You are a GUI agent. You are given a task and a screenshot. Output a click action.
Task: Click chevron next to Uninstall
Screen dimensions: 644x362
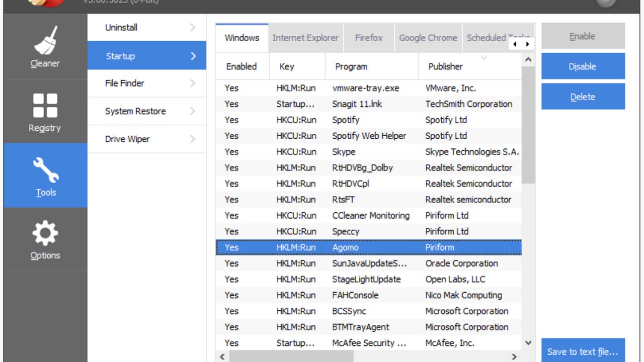click(193, 28)
